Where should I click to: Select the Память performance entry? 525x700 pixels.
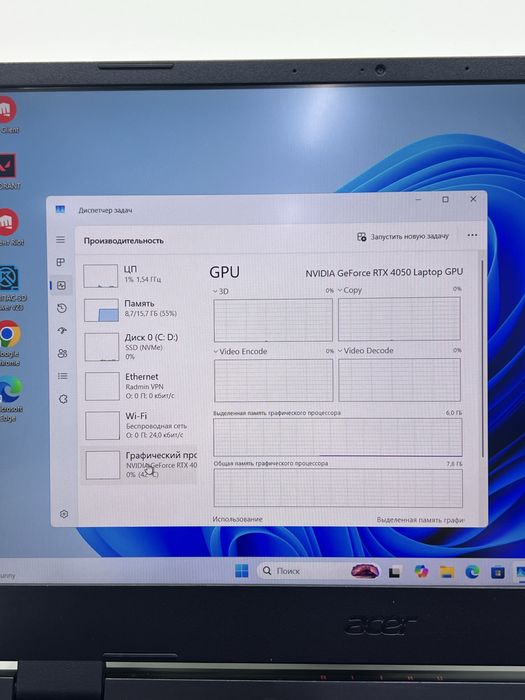[x=139, y=310]
